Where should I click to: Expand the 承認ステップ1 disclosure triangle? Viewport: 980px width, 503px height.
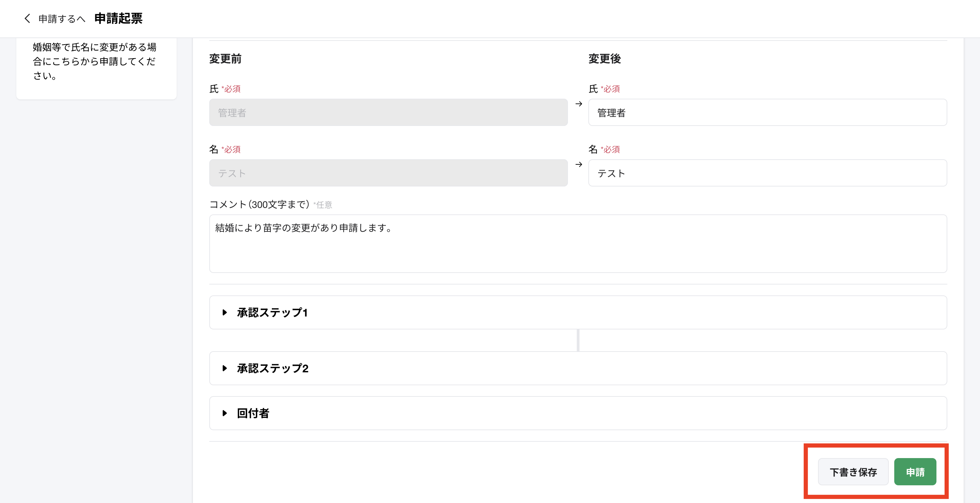pyautogui.click(x=225, y=312)
